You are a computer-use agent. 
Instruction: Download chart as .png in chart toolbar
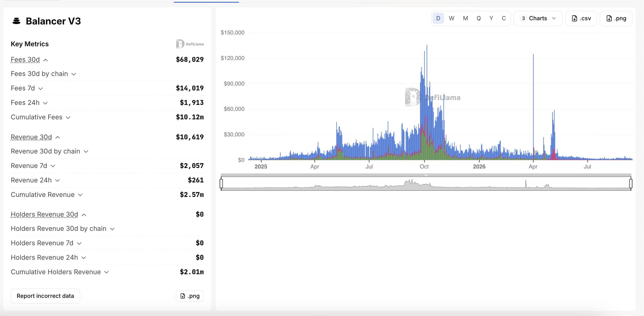(x=616, y=18)
